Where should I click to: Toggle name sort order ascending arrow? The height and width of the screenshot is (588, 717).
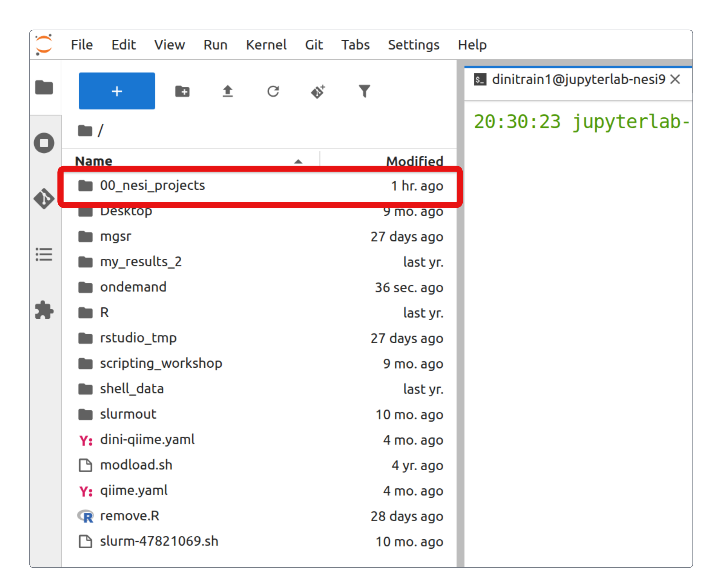pos(298,162)
